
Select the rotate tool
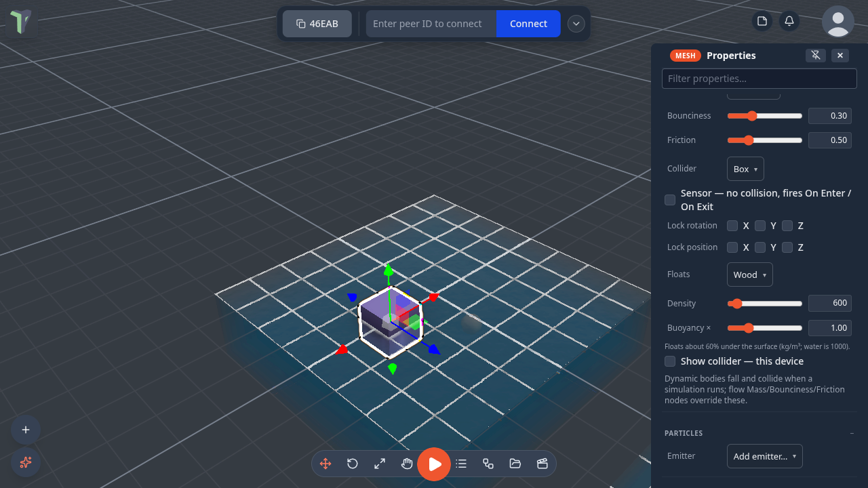point(353,464)
